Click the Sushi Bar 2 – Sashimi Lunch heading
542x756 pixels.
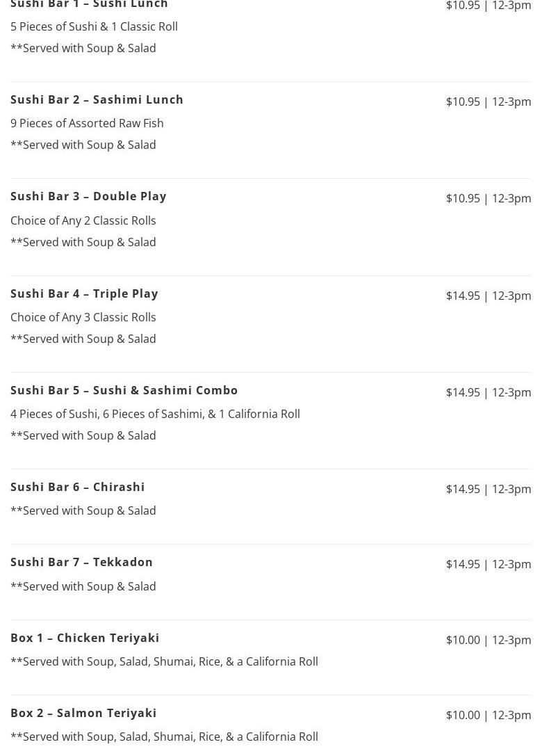[x=97, y=99]
